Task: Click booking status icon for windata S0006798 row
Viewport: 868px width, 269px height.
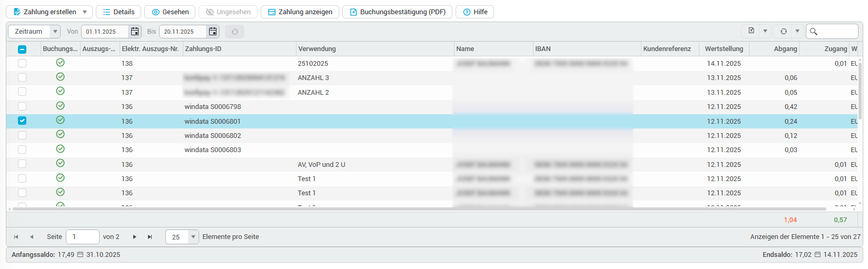Action: tap(61, 106)
